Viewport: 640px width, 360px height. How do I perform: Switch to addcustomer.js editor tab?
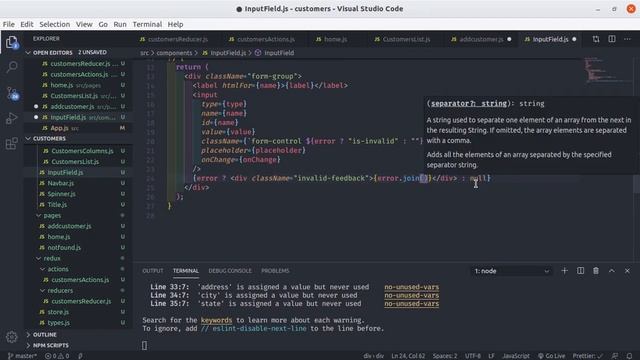coord(481,39)
